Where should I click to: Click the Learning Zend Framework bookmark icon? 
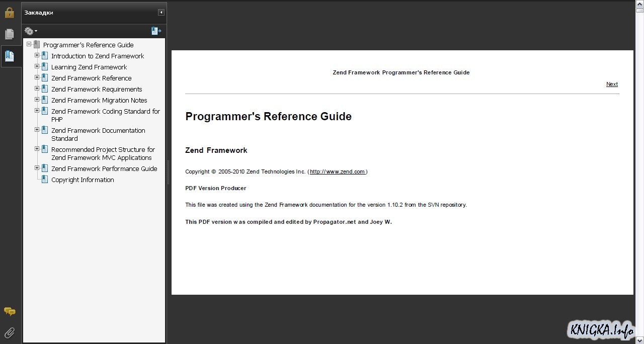coord(45,67)
